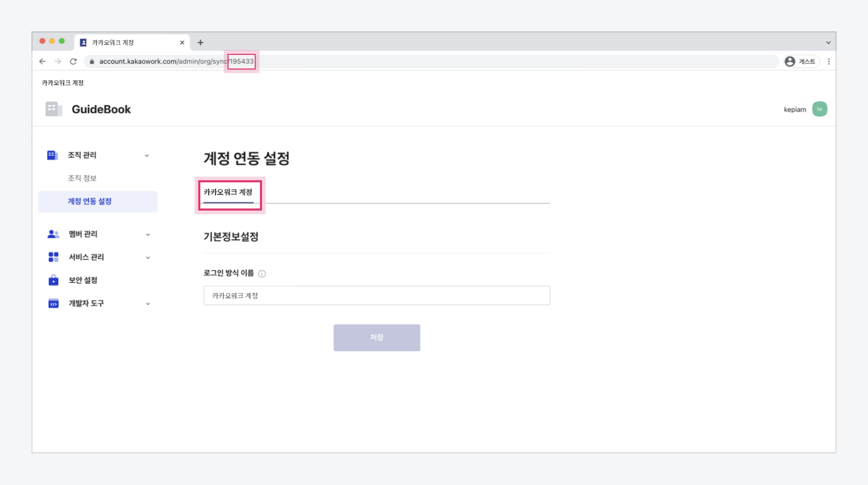Click the 조직 관리 sidebar icon
Image resolution: width=868 pixels, height=485 pixels.
52,155
